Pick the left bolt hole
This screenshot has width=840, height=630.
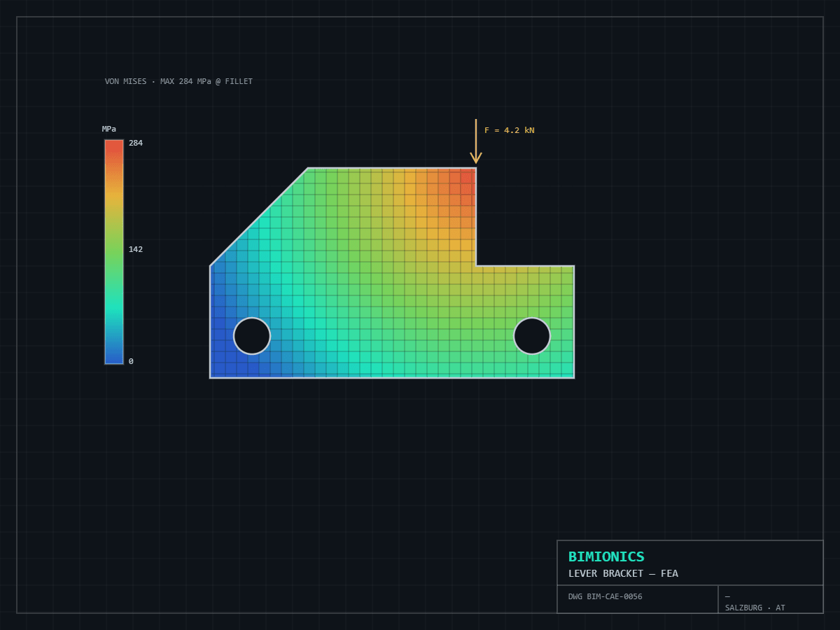(x=252, y=336)
